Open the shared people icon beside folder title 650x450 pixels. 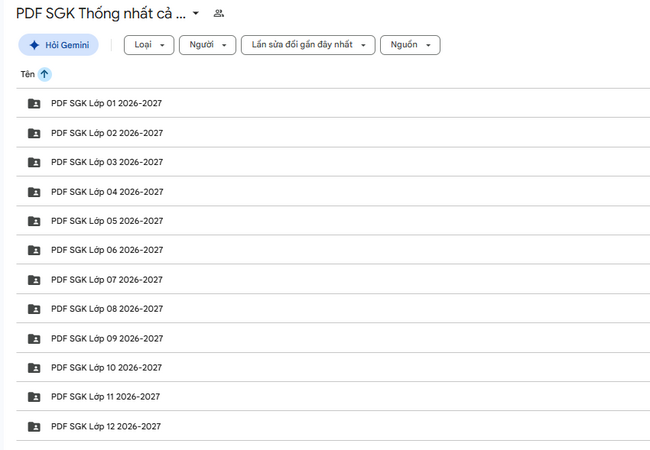tap(219, 13)
